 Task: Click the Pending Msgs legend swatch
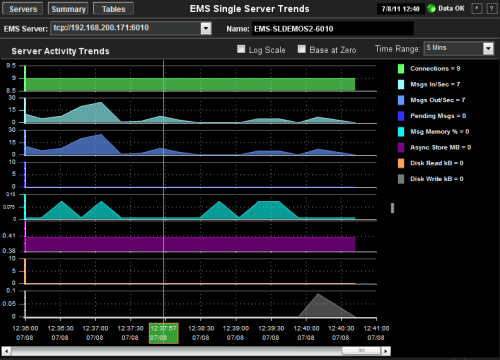pyautogui.click(x=401, y=116)
